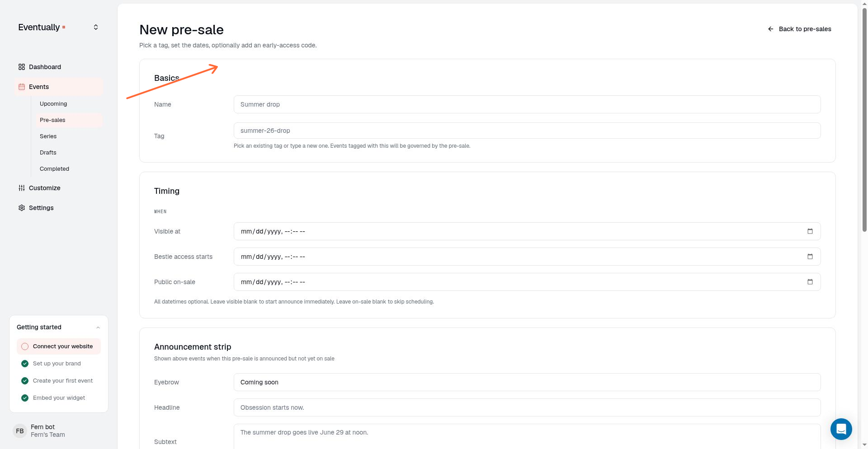The height and width of the screenshot is (449, 868).
Task: Click the Customize sliders icon
Action: [22, 188]
